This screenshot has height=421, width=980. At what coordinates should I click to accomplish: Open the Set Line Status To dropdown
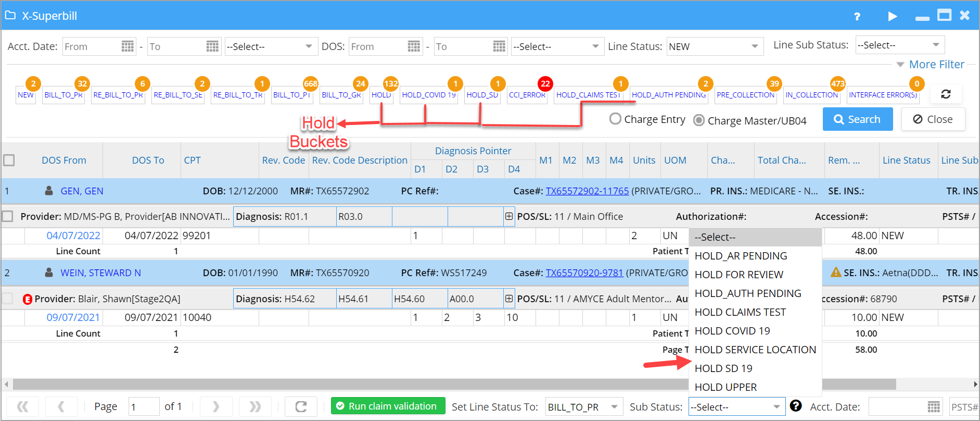coord(583,407)
